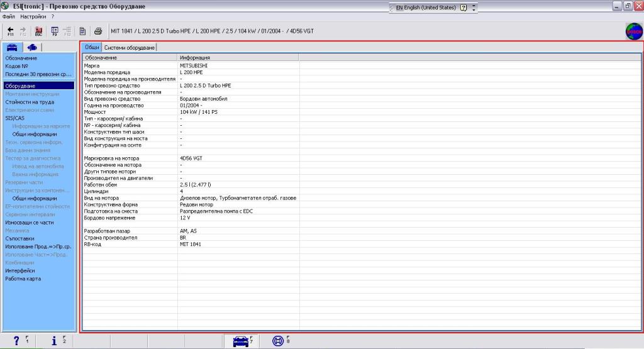Select the 12 V voltage value
Image resolution: width=644 pixels, height=349 pixels.
(185, 218)
